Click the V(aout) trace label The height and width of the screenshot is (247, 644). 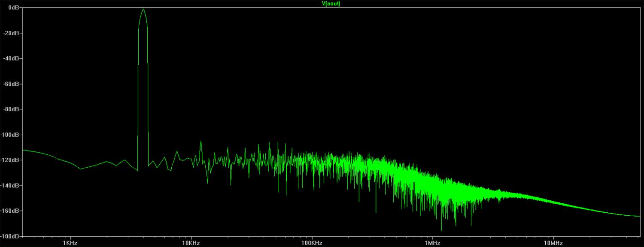point(331,3)
